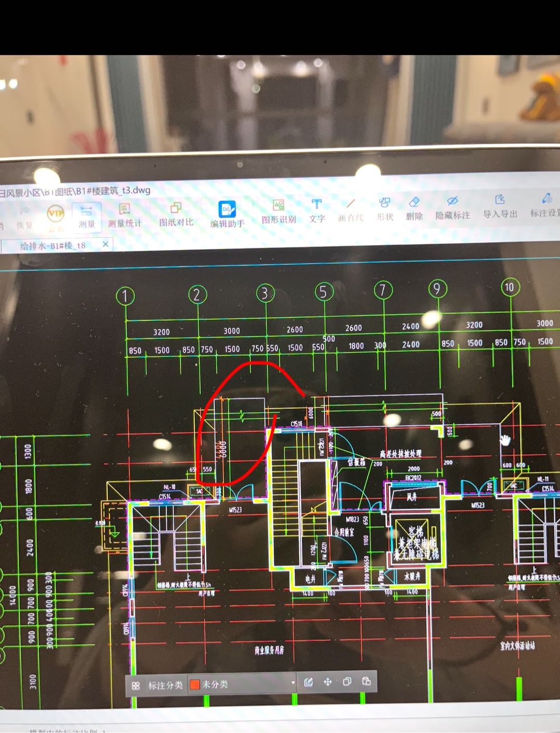Screen dimensions: 560x733
Task: Click the move arrows icon in bottom bar
Action: (x=328, y=682)
